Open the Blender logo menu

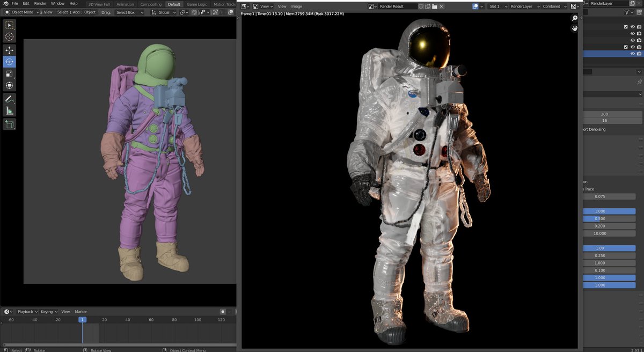click(5, 3)
